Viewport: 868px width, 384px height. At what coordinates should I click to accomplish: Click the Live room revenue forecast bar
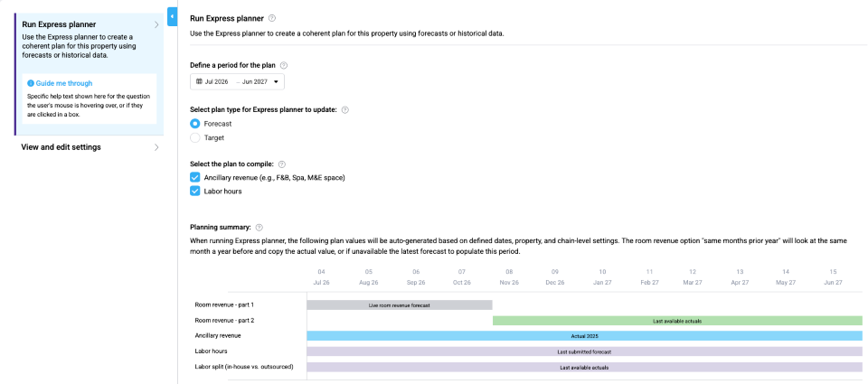(399, 305)
